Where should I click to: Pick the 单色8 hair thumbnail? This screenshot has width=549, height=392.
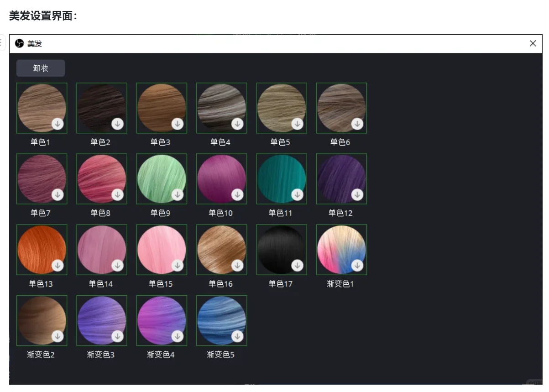(x=102, y=179)
